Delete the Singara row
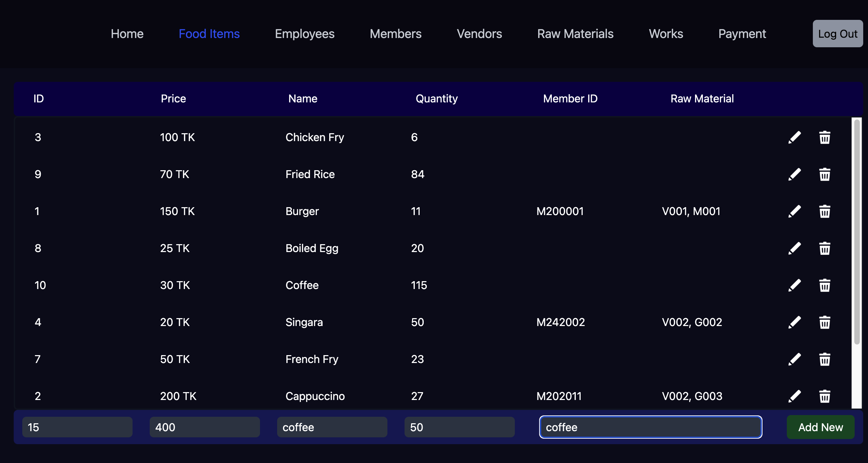Image resolution: width=868 pixels, height=463 pixels. (x=824, y=322)
